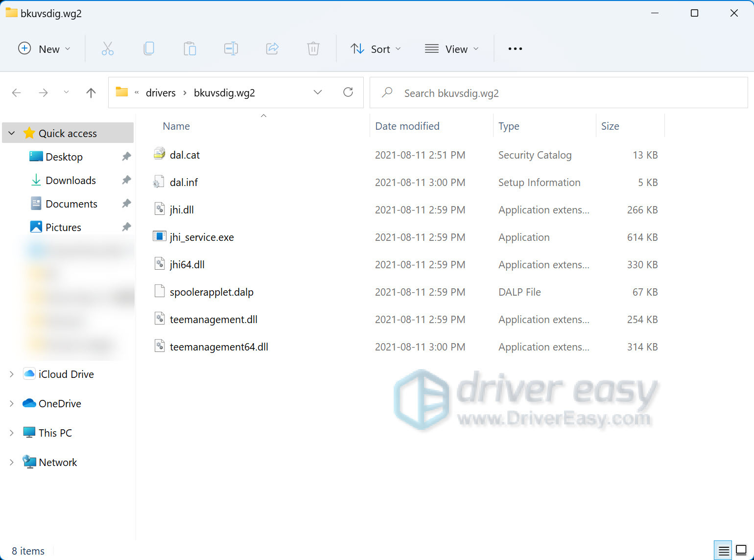Go forward with the right arrow

(44, 93)
